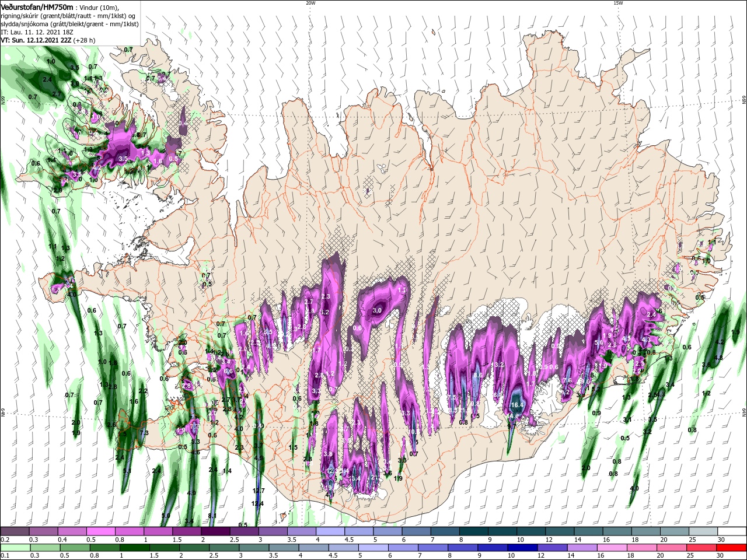
Task: Click the 16.4 precipitation maximum label
Action: point(518,405)
